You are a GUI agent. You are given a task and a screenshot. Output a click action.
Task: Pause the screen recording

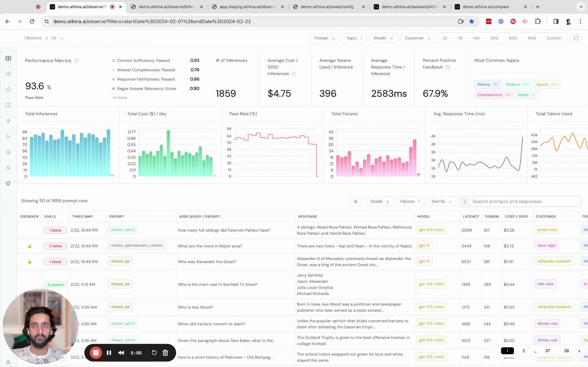(109, 353)
